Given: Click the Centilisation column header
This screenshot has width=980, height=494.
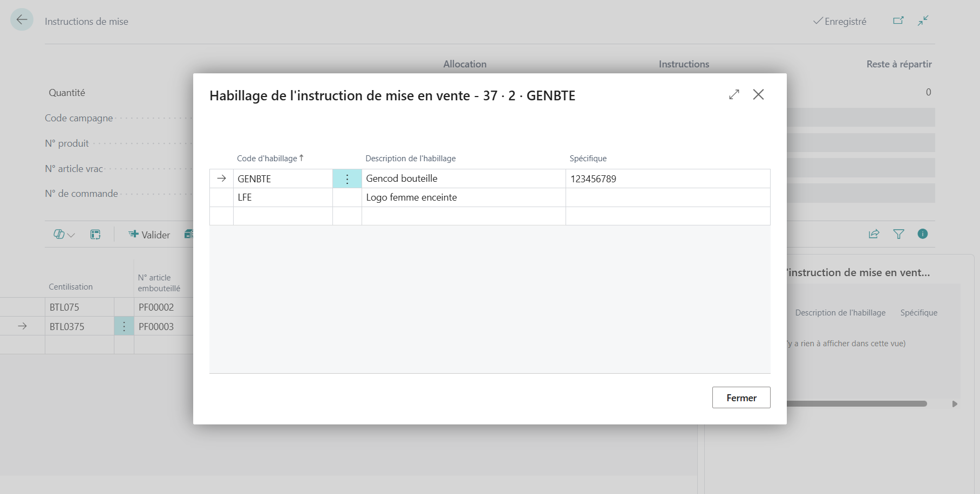Looking at the screenshot, I should (71, 287).
